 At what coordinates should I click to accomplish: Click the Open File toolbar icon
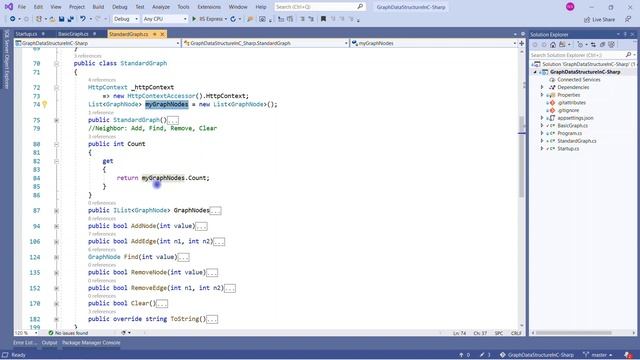click(52, 19)
